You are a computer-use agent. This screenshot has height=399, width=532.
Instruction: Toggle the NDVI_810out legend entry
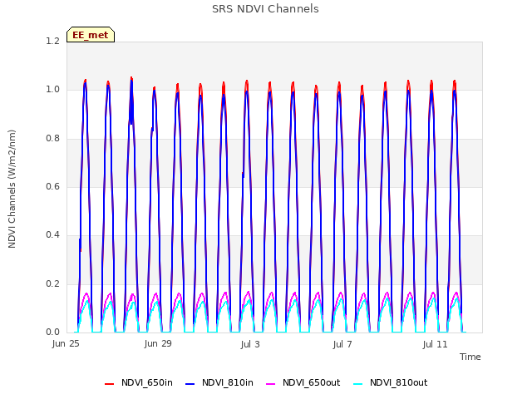(x=390, y=382)
